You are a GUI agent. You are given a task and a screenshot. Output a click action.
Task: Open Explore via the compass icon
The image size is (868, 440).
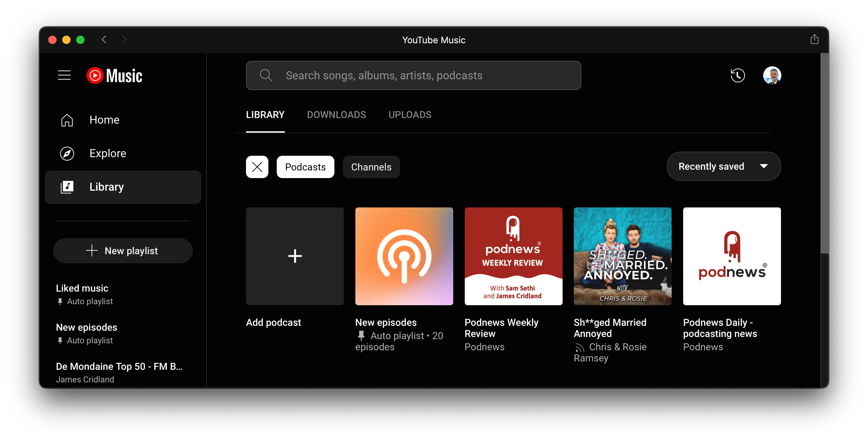pos(67,153)
